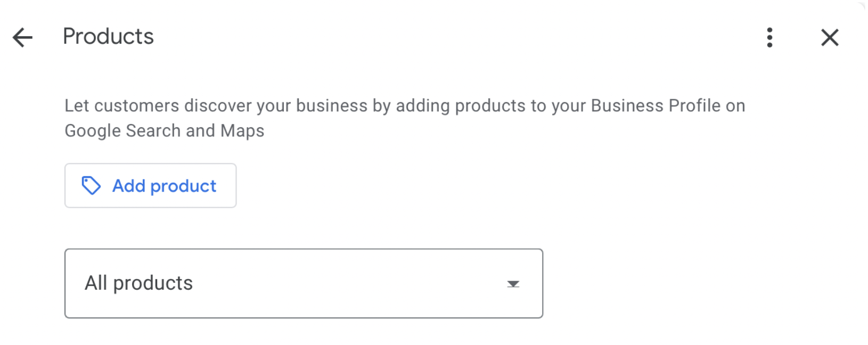Select the blue Add product label
Viewport: 868px width, 345px height.
164,186
